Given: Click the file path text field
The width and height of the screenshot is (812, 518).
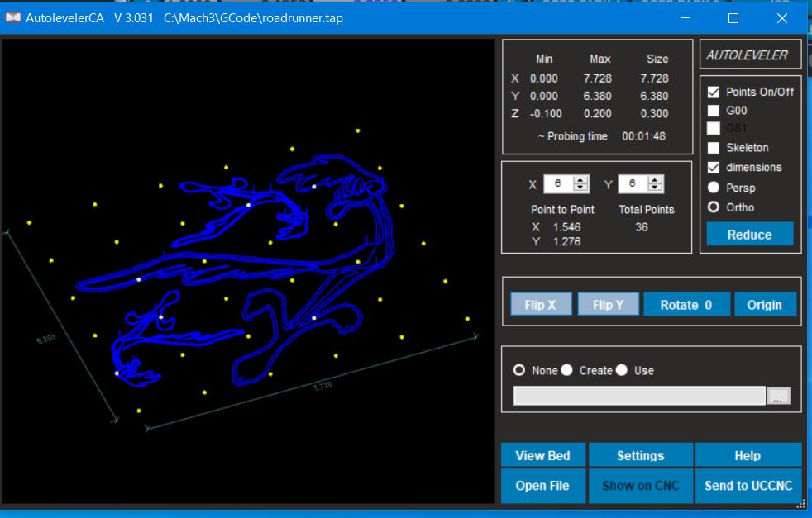Looking at the screenshot, I should click(x=639, y=396).
